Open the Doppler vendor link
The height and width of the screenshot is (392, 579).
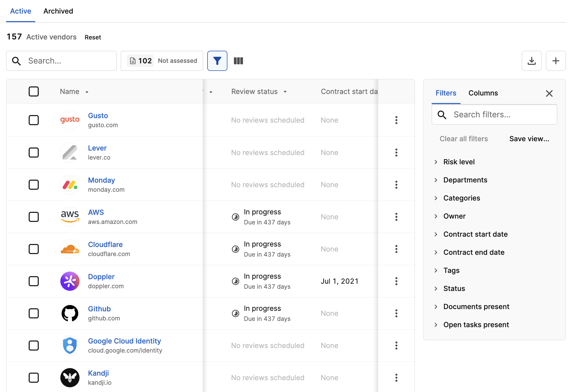coord(101,277)
